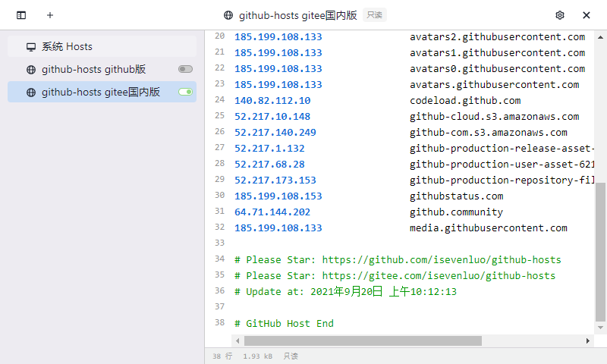Click the # GitHub Host End comment
Image resolution: width=607 pixels, height=364 pixels.
(x=284, y=323)
